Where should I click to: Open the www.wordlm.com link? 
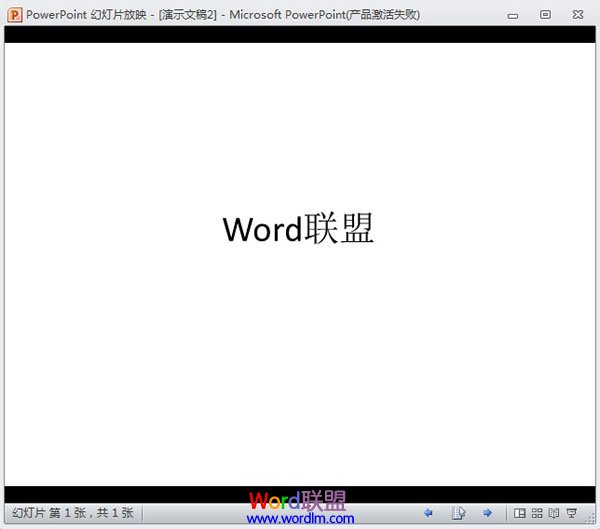pos(300,519)
